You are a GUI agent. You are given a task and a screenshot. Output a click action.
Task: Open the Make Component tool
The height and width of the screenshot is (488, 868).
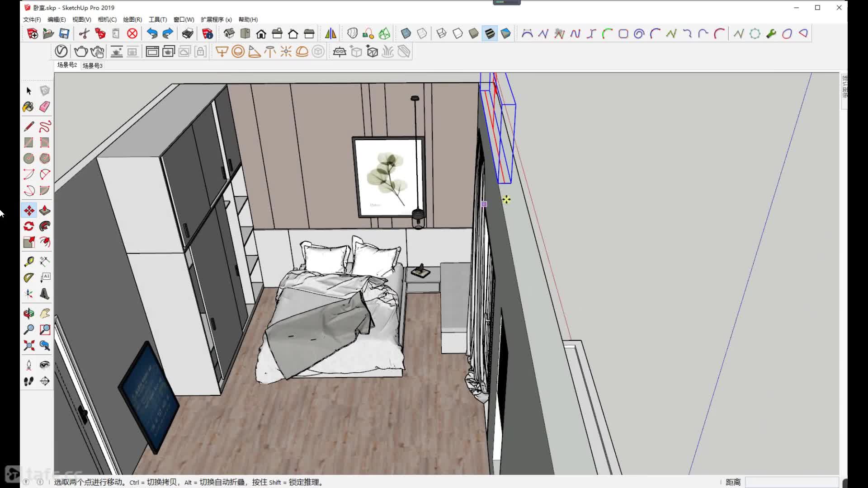coord(45,91)
